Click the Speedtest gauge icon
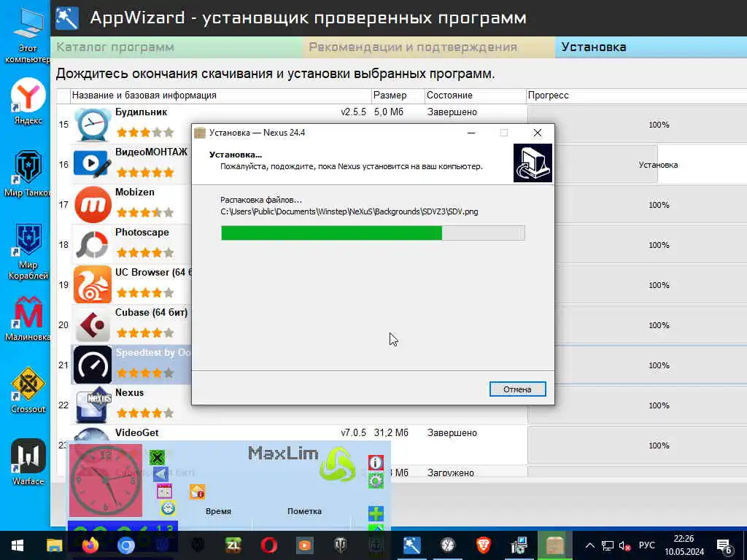This screenshot has width=747, height=560. pyautogui.click(x=93, y=365)
